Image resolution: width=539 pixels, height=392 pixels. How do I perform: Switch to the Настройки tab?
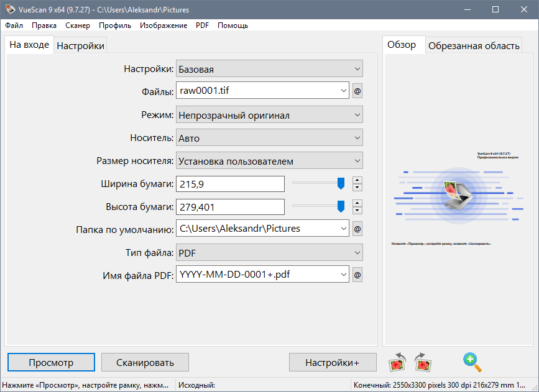click(x=80, y=46)
